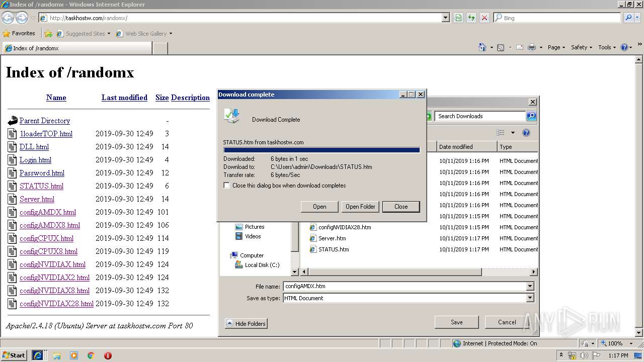Viewport: 644px width, 362px height.
Task: Click the Windows Media Player taskbar icon
Action: tap(74, 355)
